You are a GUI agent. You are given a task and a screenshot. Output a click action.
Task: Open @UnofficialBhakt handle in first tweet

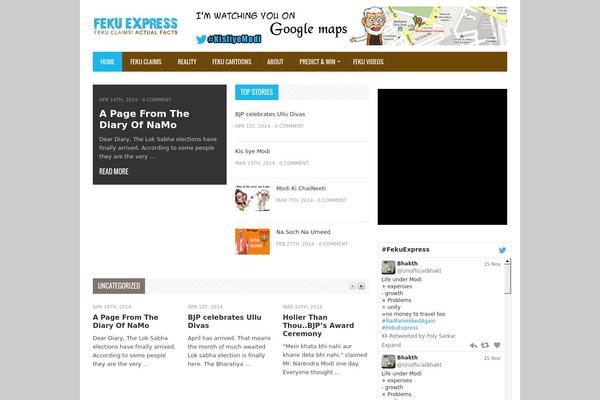click(419, 271)
